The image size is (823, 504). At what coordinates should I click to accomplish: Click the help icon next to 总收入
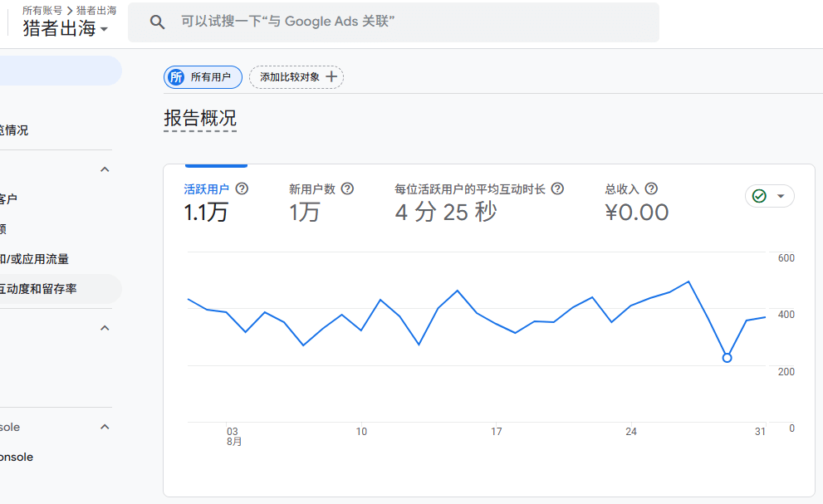click(x=651, y=188)
